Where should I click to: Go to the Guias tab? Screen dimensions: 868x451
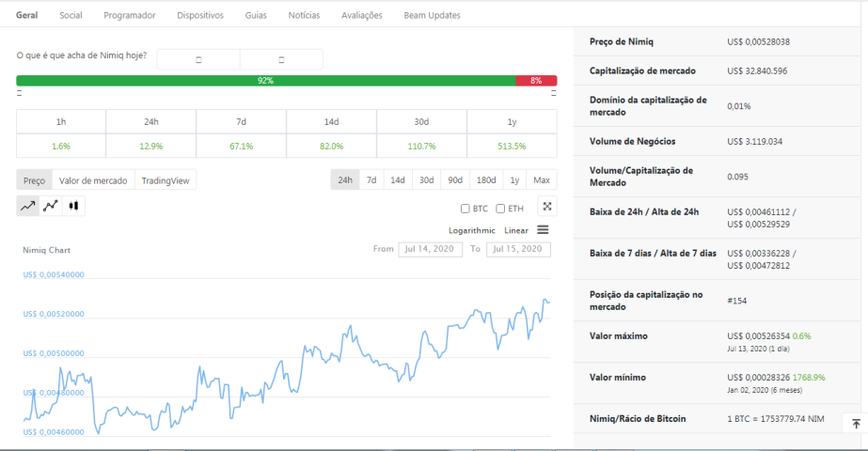point(256,15)
